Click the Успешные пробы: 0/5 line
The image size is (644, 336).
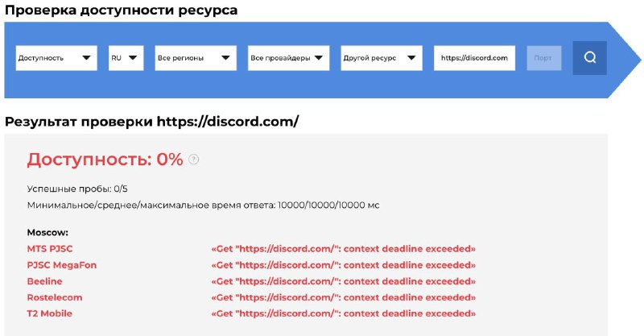point(76,189)
